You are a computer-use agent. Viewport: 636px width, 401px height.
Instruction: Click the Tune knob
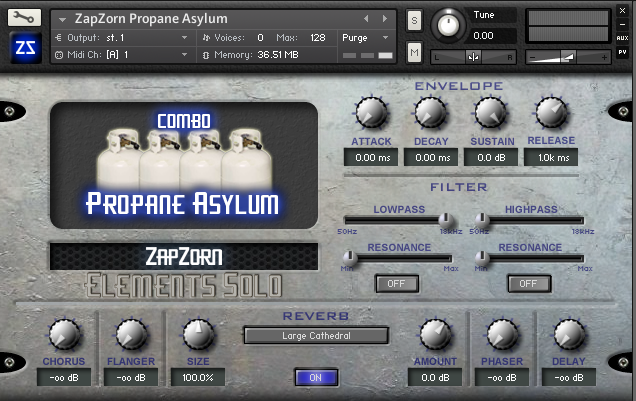pyautogui.click(x=448, y=26)
